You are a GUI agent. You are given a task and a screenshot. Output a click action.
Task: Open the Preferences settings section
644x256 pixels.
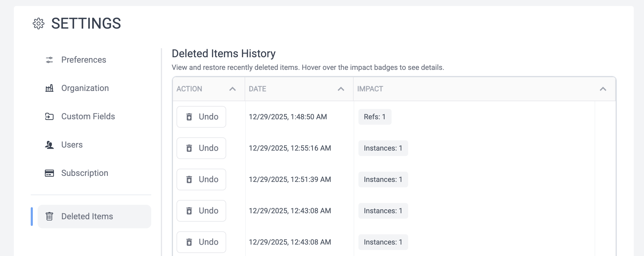click(x=83, y=60)
